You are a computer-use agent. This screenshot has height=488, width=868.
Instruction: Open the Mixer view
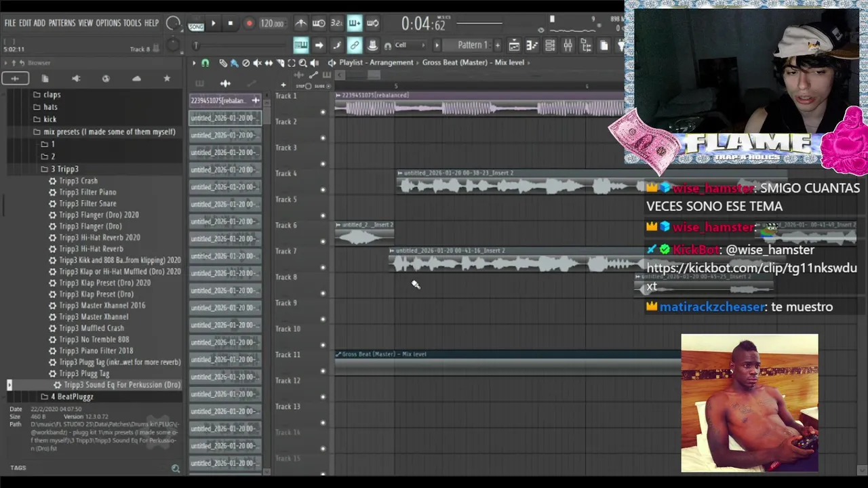tap(568, 45)
